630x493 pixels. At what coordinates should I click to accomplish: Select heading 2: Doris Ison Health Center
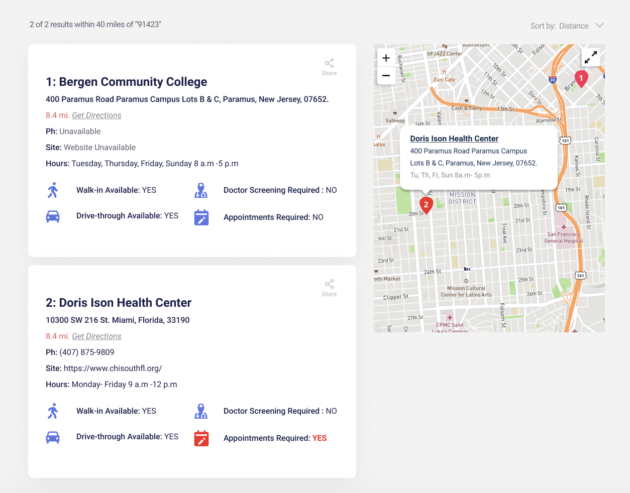click(118, 303)
